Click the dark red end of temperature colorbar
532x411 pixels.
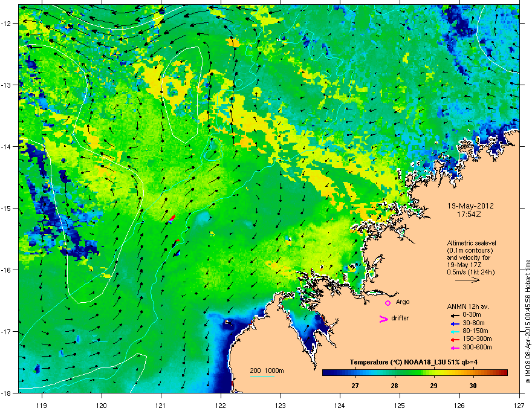[505, 373]
